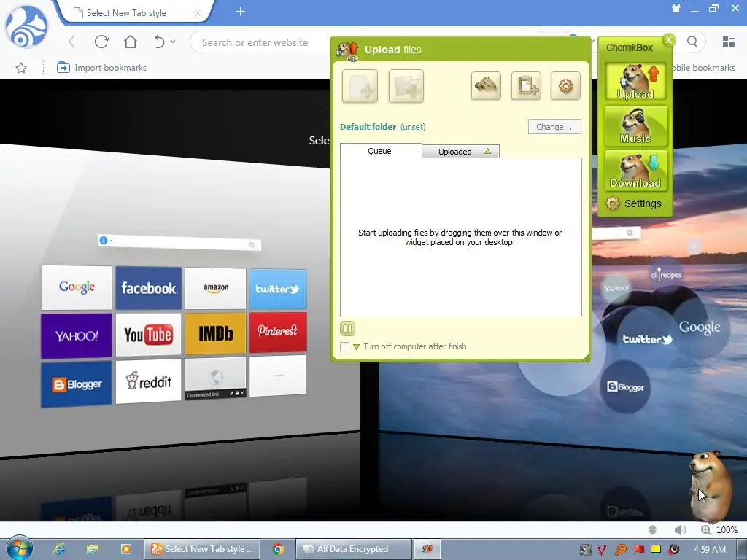Expand options arrow beside Turn off computer
This screenshot has width=747, height=560.
356,346
